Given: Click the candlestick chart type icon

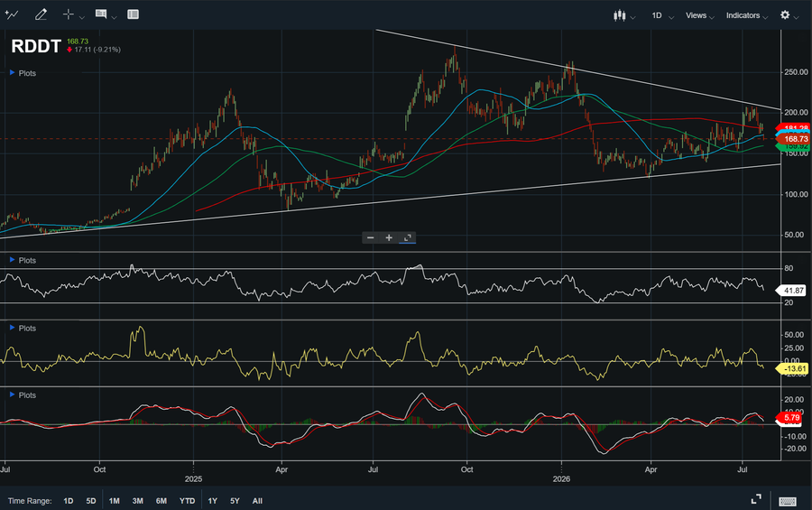Looking at the screenshot, I should [619, 15].
